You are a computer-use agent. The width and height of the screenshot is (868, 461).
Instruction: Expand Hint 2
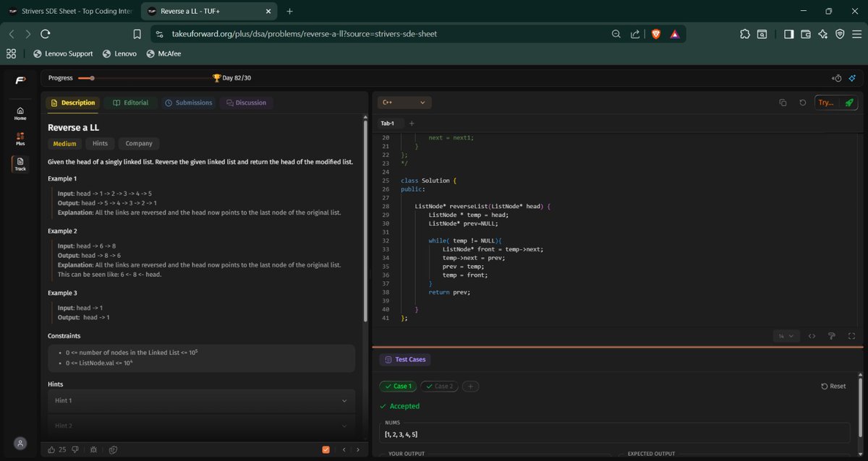point(201,426)
